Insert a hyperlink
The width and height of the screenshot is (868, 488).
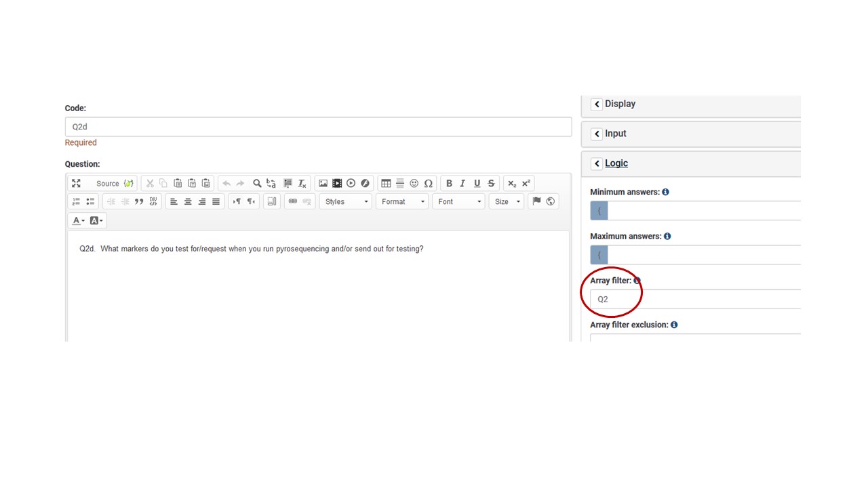(293, 202)
